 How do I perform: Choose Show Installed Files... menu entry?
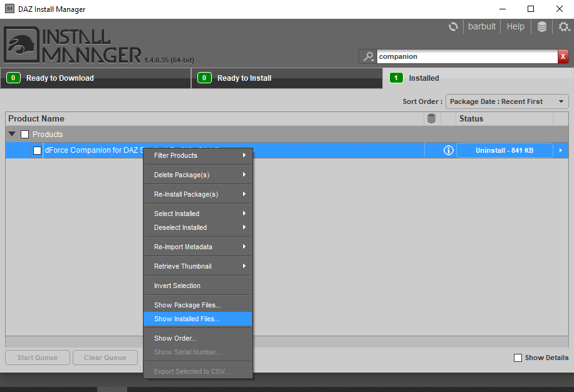198,319
